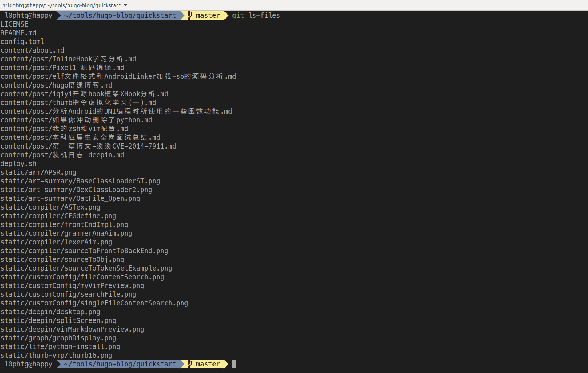
Task: Click the graphDisplay.png line
Action: (58, 338)
